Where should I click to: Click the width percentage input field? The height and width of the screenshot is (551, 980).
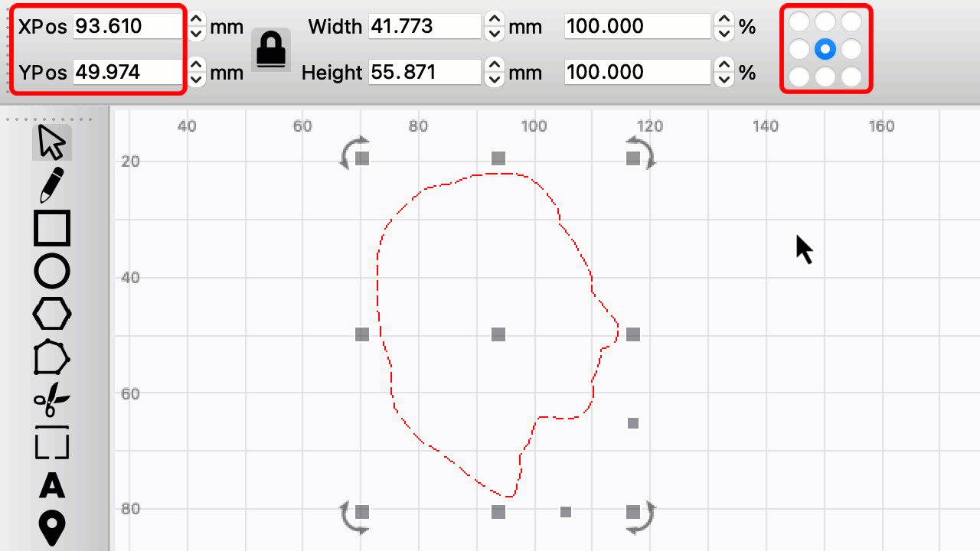(637, 27)
